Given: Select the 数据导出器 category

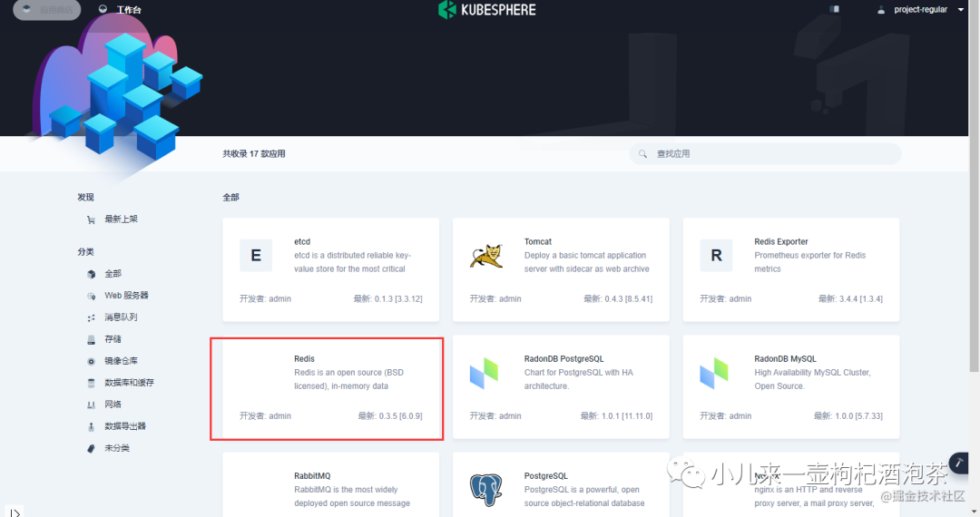Looking at the screenshot, I should tap(125, 426).
